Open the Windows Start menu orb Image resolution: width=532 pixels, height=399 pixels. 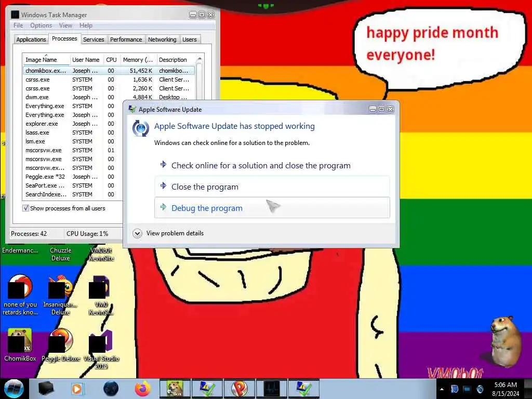pos(14,389)
